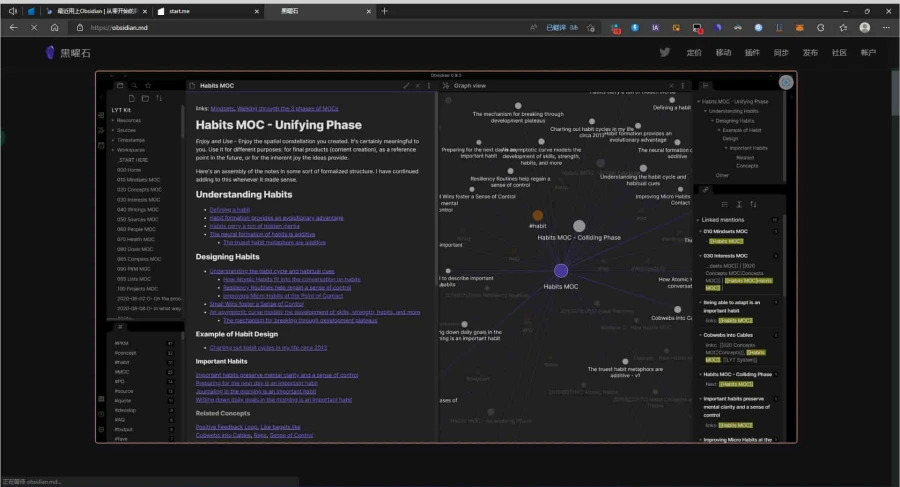This screenshot has height=487, width=900.
Task: Click the round overlay button on screenshot corner
Action: coord(786,82)
